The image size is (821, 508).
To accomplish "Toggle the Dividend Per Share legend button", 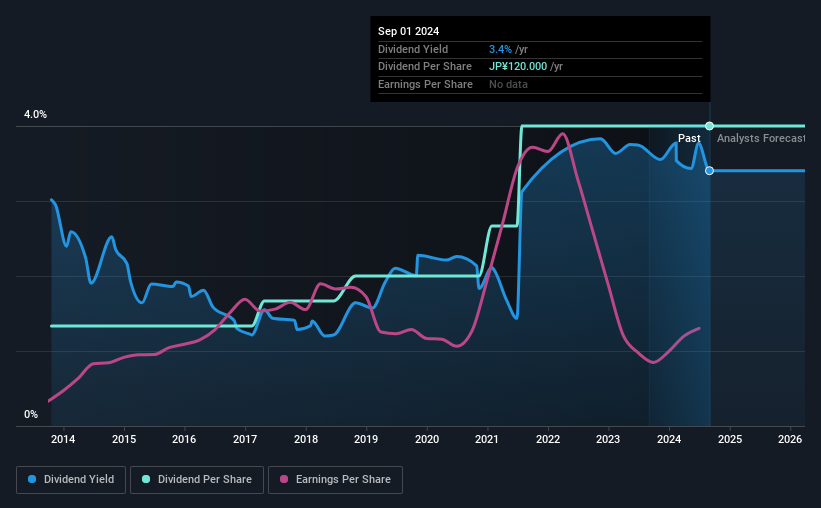I will click(x=197, y=480).
